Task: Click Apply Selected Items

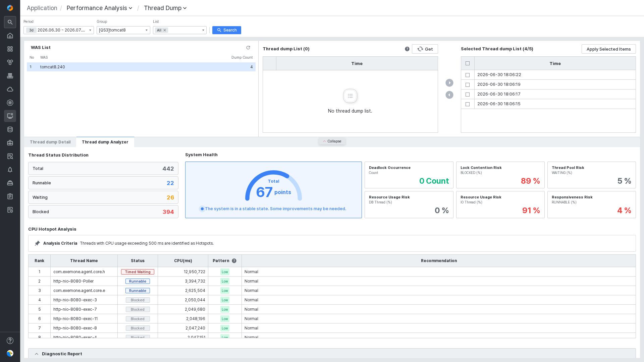Action: click(x=609, y=49)
